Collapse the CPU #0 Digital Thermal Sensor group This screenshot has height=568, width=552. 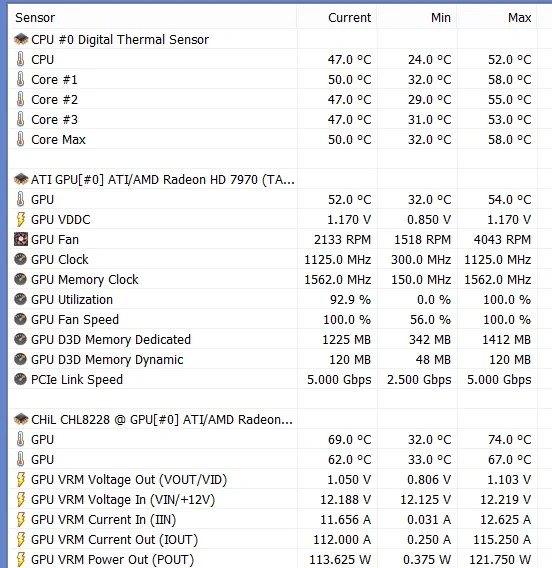(x=273, y=39)
